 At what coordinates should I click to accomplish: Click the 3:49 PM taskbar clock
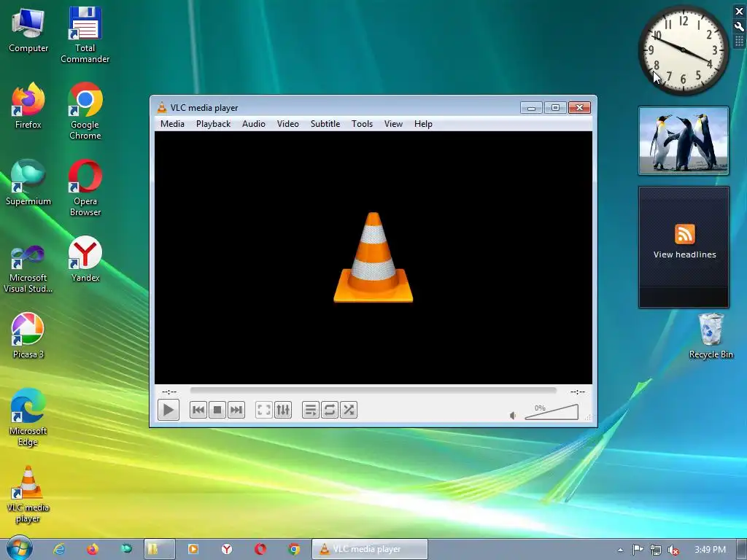click(710, 550)
